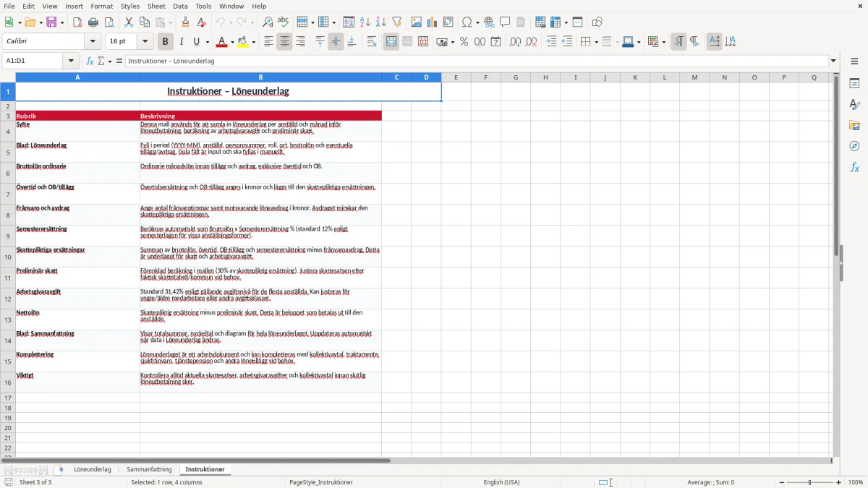Open Print Preview
This screenshot has height=488, width=868.
[109, 22]
